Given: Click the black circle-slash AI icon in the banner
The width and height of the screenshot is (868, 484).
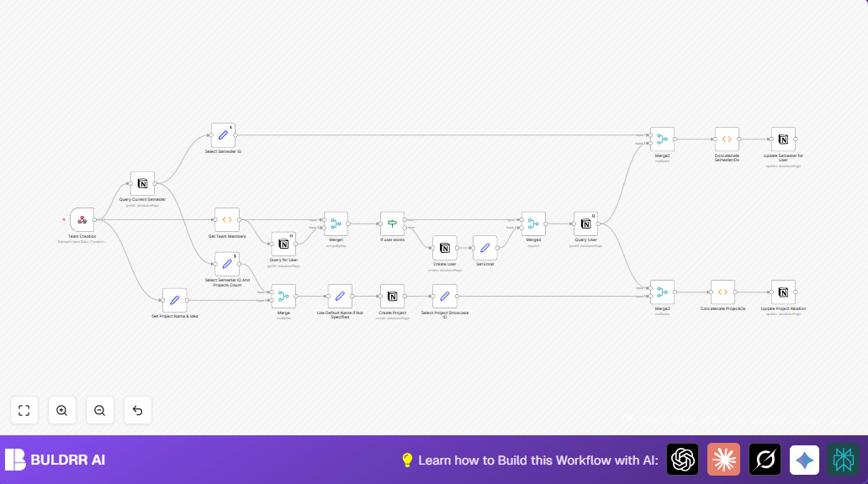Looking at the screenshot, I should 765,459.
